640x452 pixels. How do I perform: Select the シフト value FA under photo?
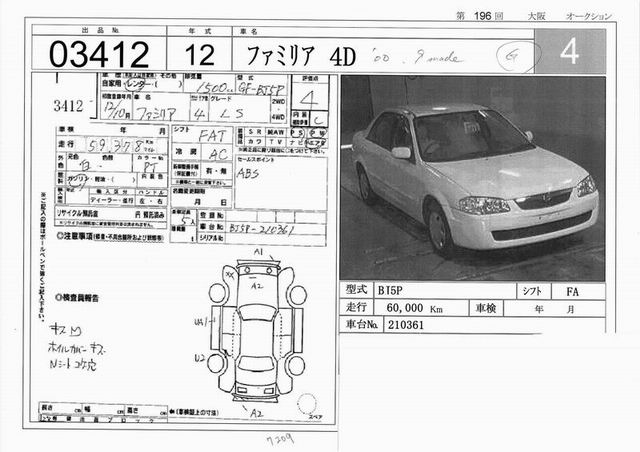[x=572, y=292]
